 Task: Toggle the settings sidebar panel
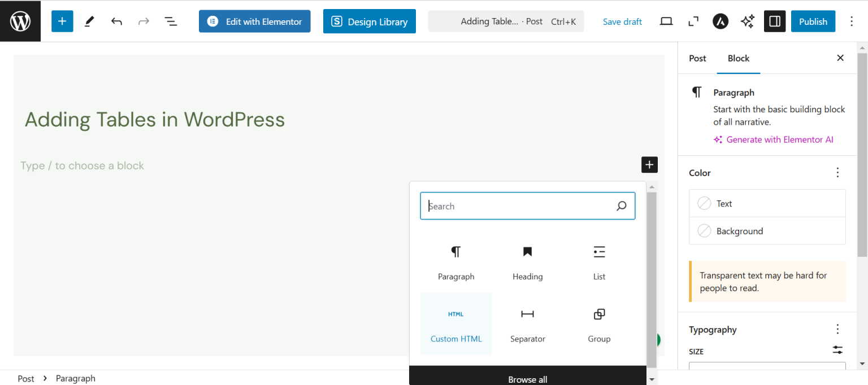pyautogui.click(x=774, y=21)
